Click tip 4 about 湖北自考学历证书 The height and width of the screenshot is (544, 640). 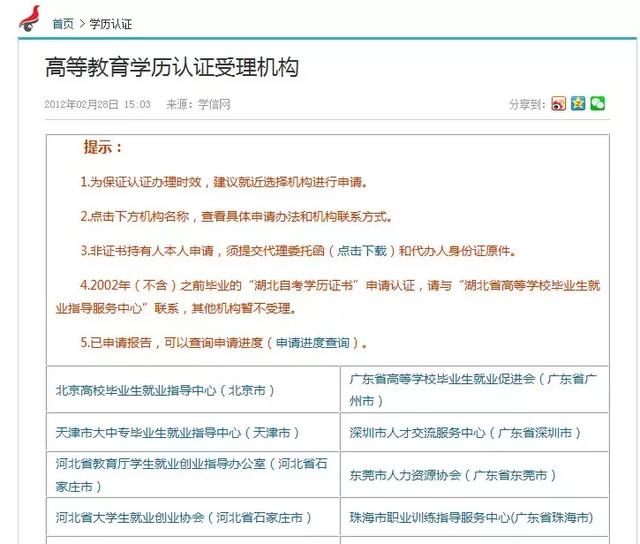click(x=328, y=297)
